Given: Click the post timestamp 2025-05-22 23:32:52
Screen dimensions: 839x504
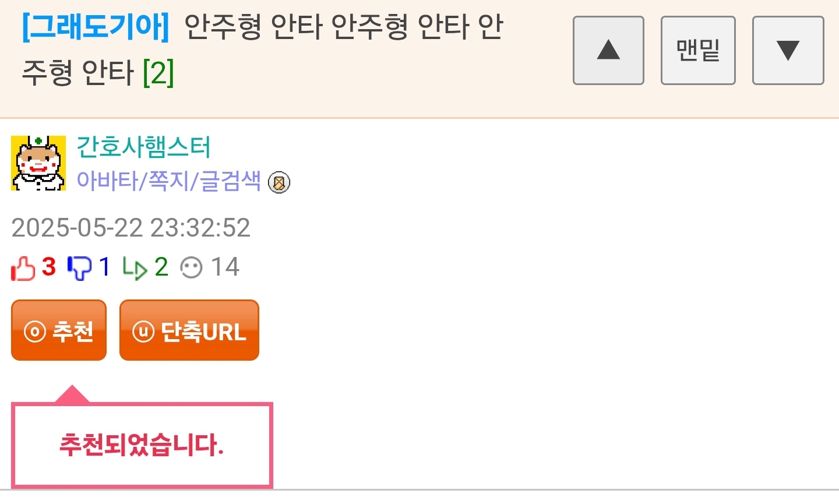Looking at the screenshot, I should [131, 228].
